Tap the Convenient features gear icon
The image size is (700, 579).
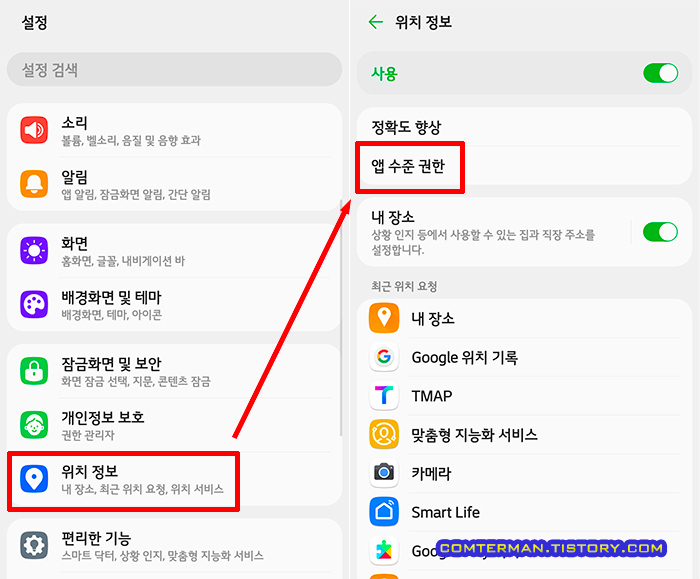[34, 545]
